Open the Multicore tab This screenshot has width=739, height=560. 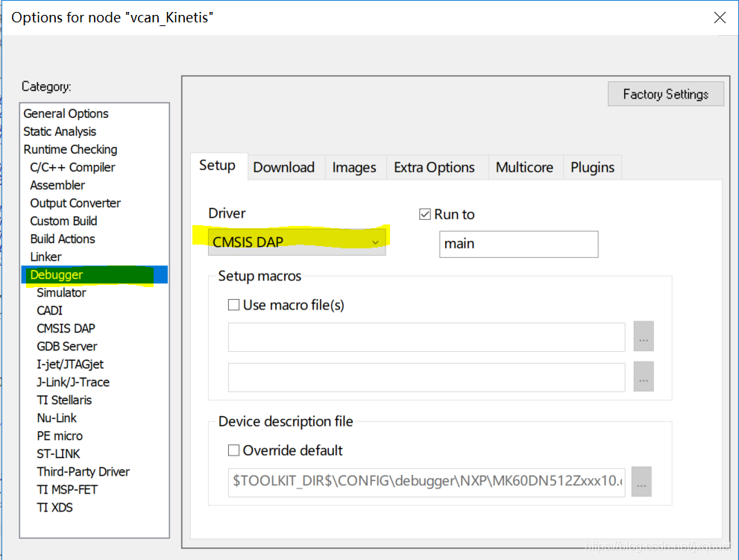point(524,167)
